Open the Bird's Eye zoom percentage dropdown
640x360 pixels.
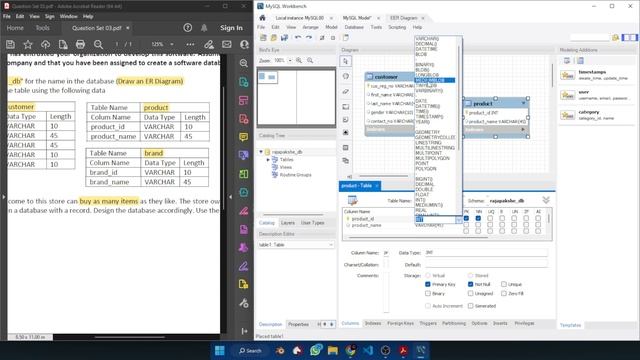point(290,60)
